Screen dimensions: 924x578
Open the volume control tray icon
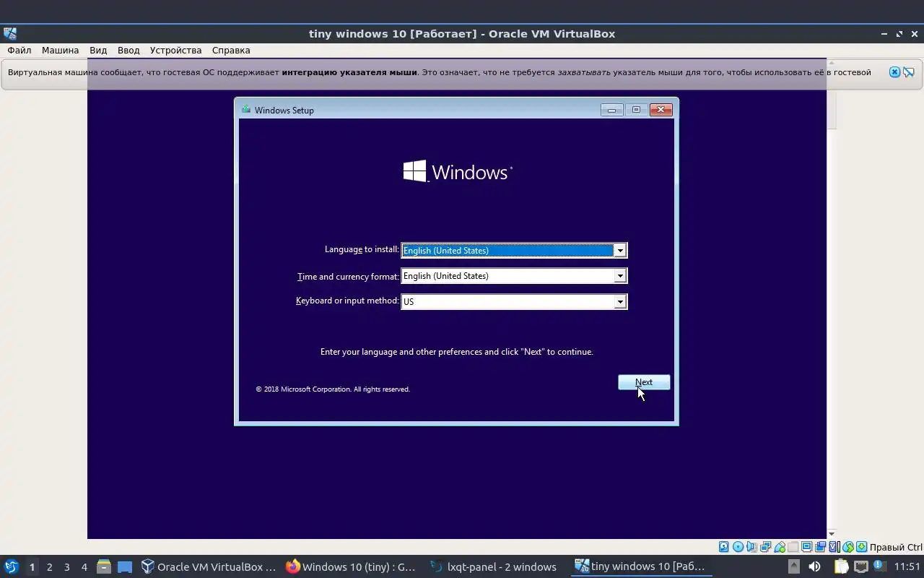tap(814, 566)
